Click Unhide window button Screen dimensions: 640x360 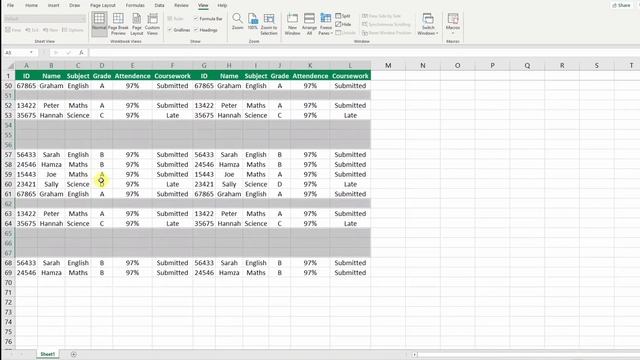345,33
